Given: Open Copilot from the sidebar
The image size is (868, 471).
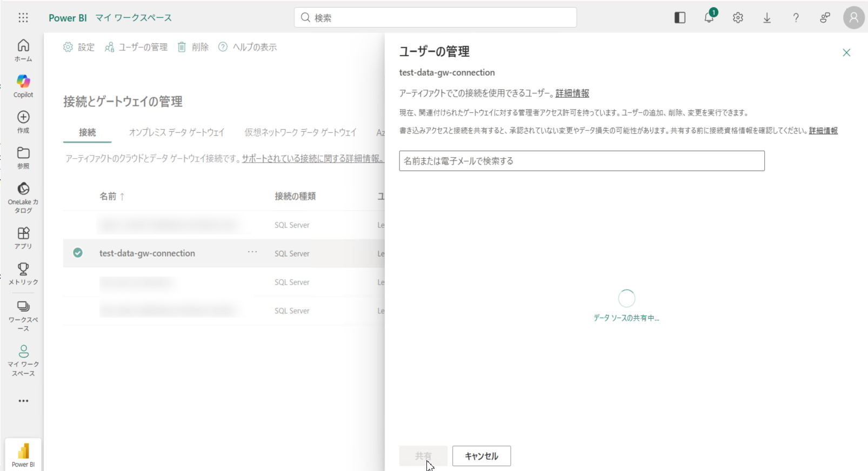Looking at the screenshot, I should 23,86.
